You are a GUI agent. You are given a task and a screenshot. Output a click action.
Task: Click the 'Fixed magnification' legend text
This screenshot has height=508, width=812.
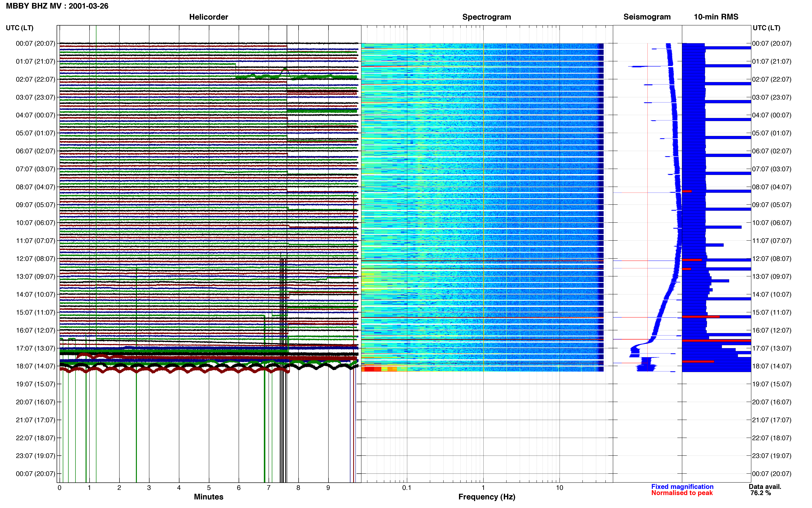pyautogui.click(x=682, y=486)
